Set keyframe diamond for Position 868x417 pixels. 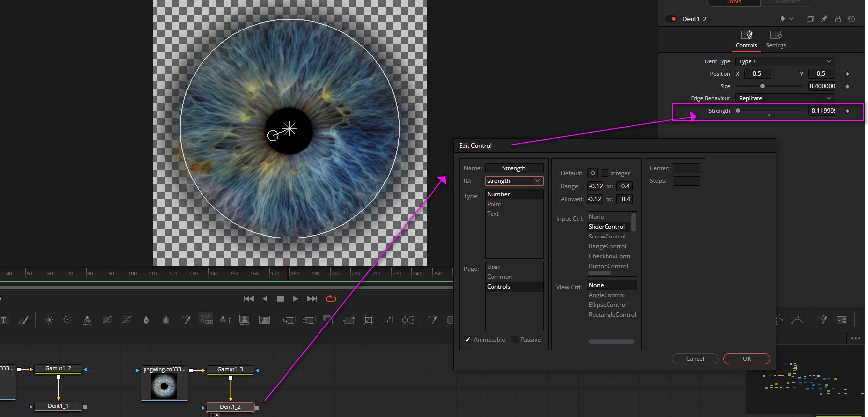click(x=847, y=74)
